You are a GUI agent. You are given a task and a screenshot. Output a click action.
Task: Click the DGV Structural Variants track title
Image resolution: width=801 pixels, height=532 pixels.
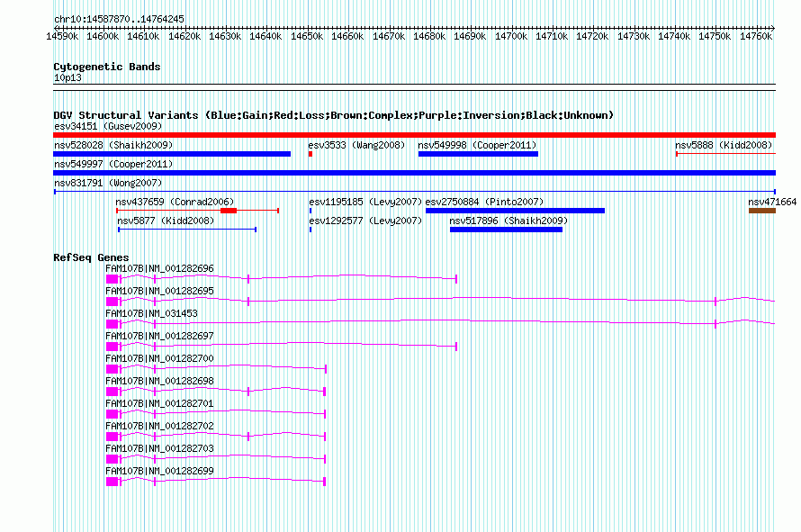[333, 115]
